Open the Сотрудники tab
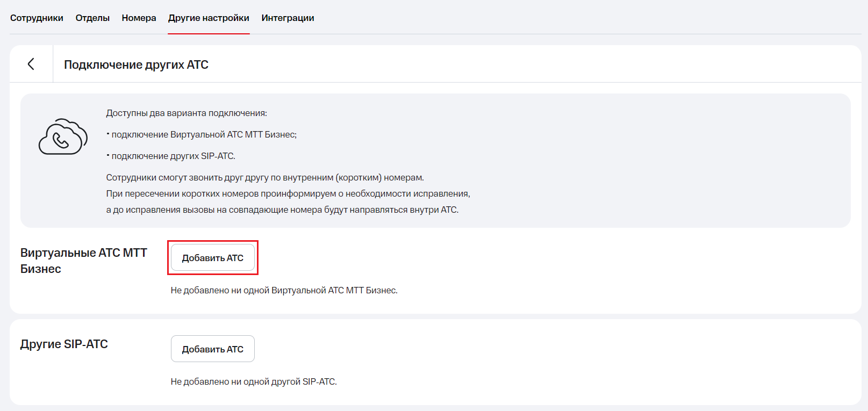This screenshot has height=411, width=868. (37, 18)
